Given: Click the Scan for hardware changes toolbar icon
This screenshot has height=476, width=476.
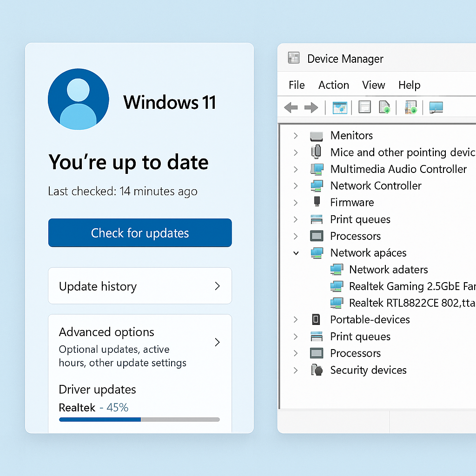Looking at the screenshot, I should coord(410,107).
